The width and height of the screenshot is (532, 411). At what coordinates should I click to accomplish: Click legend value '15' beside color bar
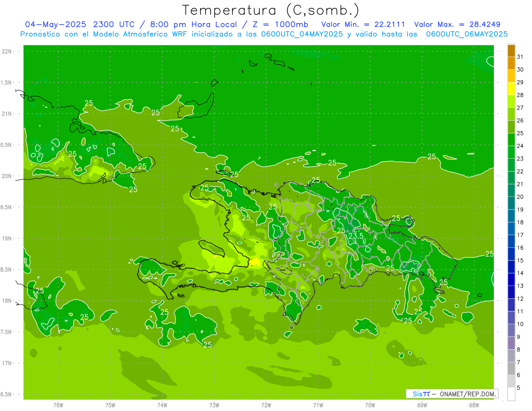click(520, 260)
